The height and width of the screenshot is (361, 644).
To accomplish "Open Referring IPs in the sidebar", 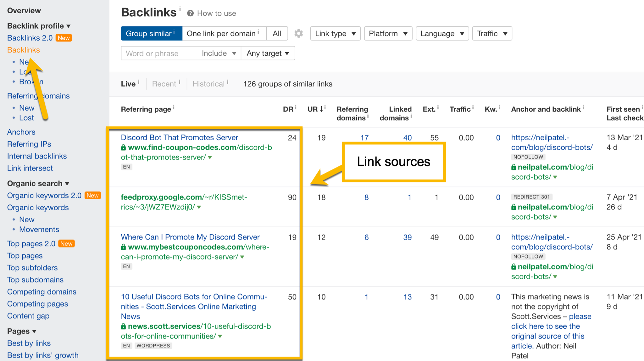I will click(x=29, y=144).
